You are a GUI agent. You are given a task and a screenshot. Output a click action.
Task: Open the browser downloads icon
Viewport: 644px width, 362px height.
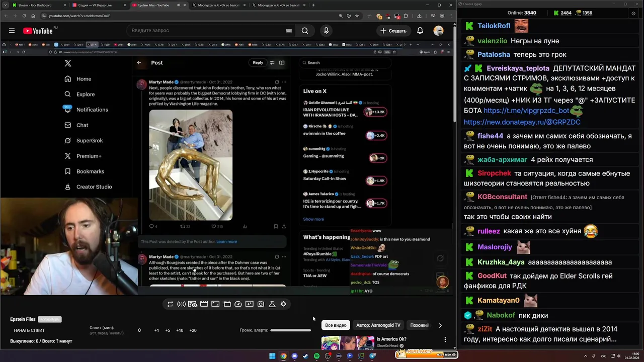(x=419, y=16)
